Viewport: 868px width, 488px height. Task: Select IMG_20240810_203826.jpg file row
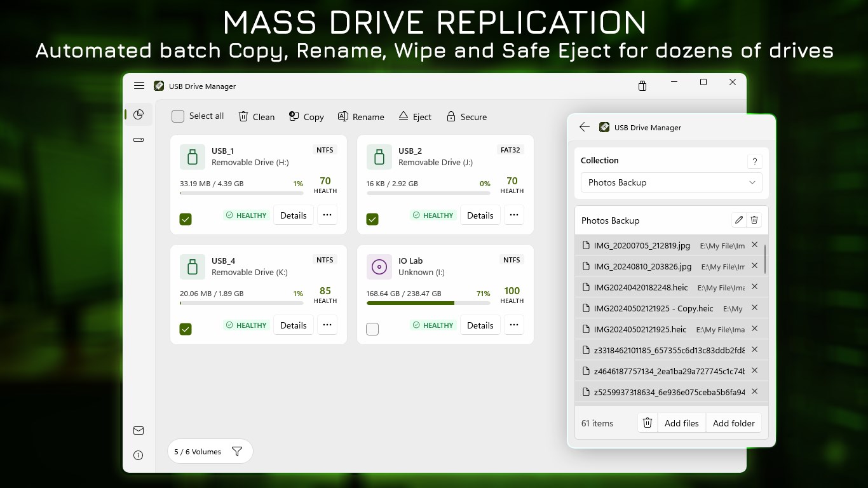671,266
